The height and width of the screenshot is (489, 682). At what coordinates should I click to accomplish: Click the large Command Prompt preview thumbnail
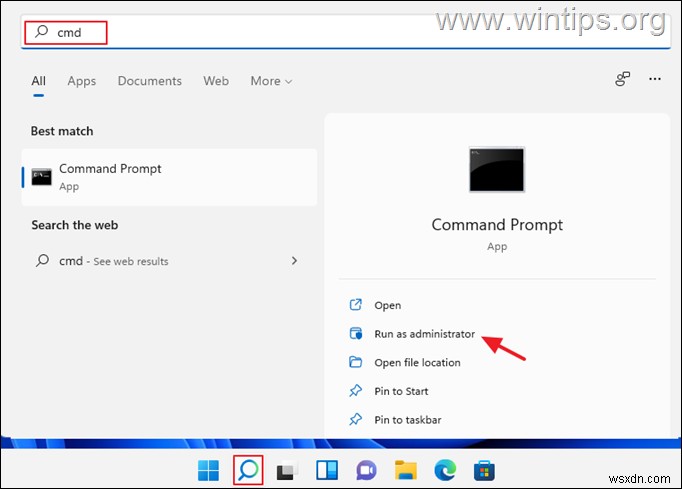pos(497,169)
